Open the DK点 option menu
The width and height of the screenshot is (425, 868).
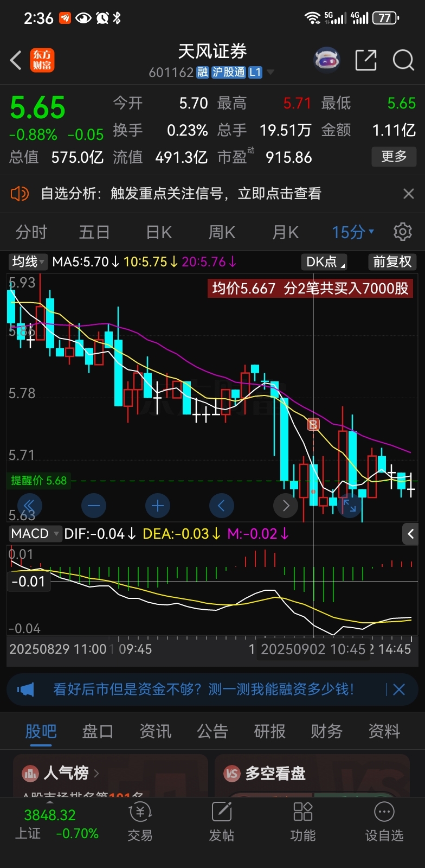click(325, 262)
